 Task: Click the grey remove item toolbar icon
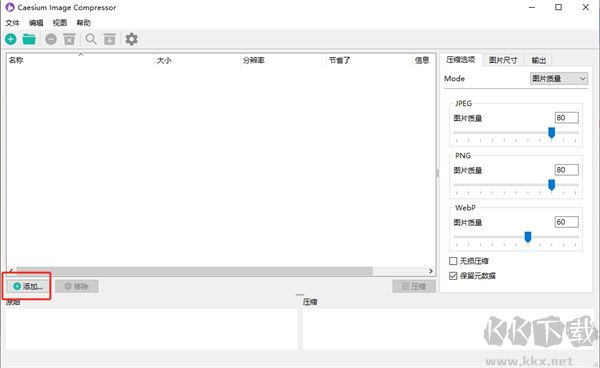pyautogui.click(x=51, y=39)
